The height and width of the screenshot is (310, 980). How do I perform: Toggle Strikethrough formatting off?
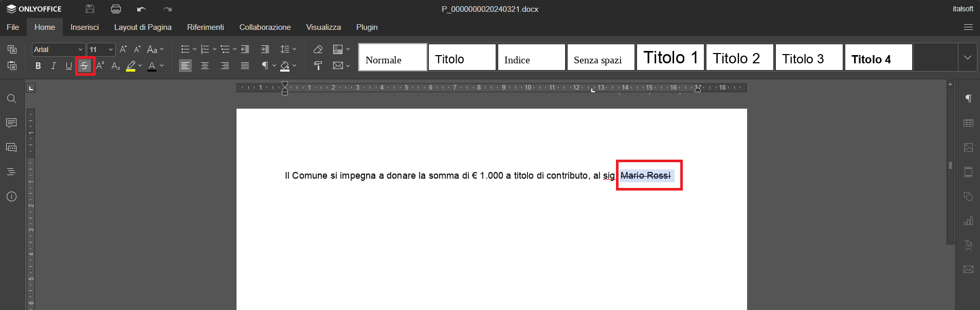(x=85, y=66)
